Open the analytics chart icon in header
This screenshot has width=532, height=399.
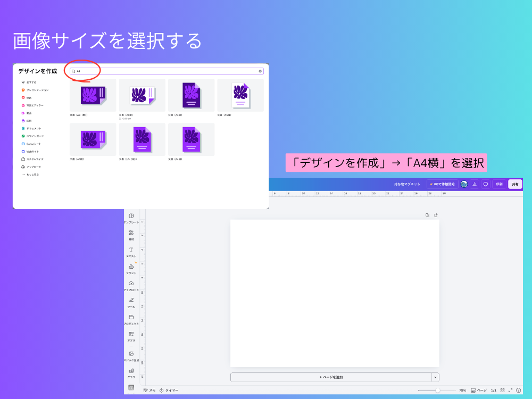[x=475, y=184]
